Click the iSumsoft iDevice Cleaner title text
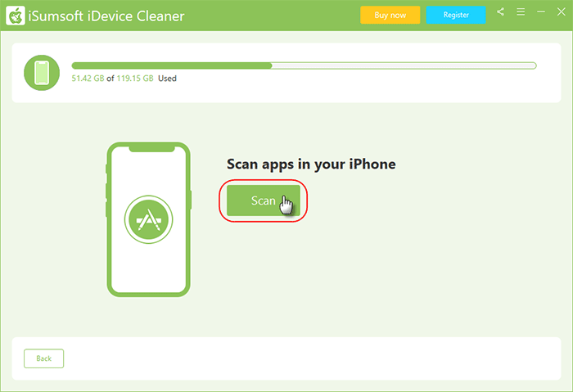 point(106,16)
